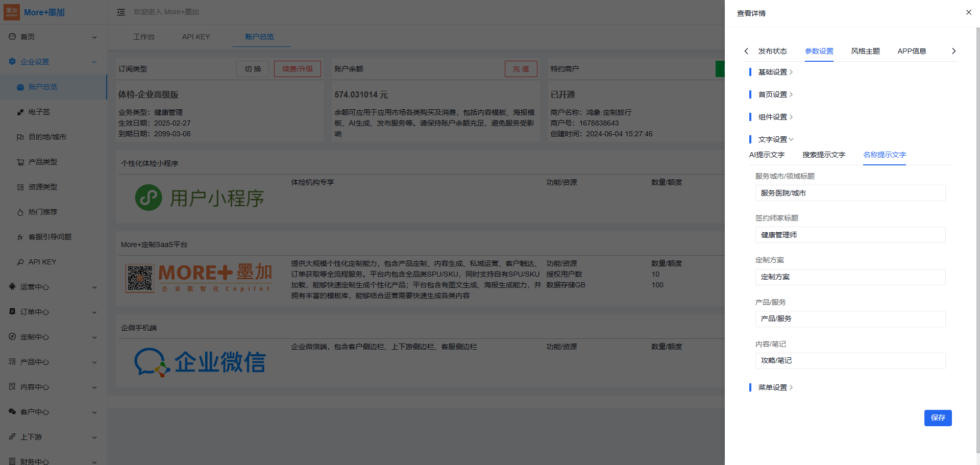
Task: Click the 产品类型 cart icon
Action: click(20, 162)
